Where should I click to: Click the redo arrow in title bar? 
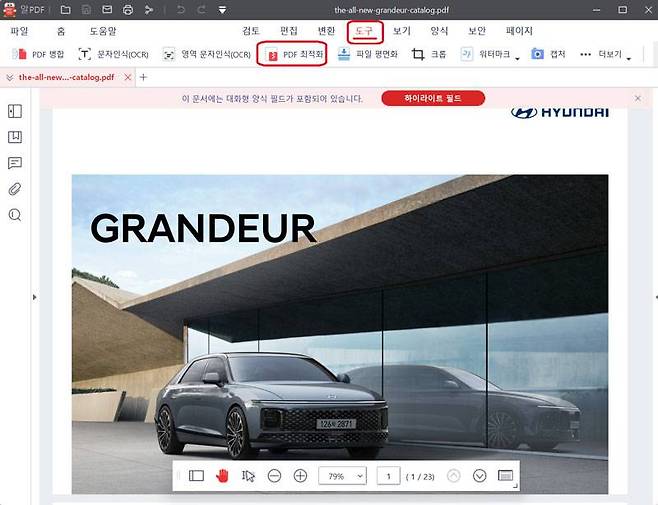[201, 9]
